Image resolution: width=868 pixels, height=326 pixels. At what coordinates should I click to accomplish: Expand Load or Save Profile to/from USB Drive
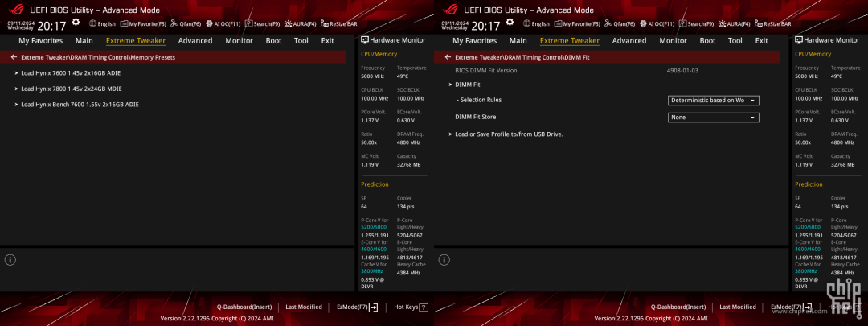click(508, 134)
